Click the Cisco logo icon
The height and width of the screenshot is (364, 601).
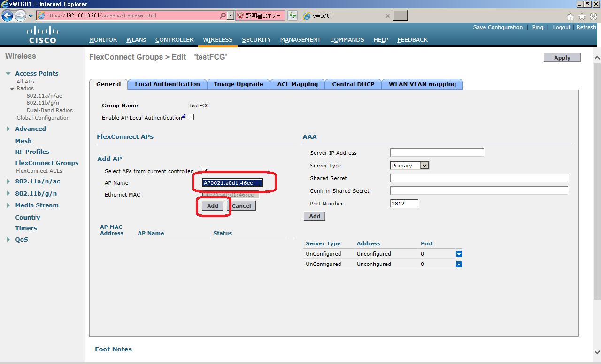click(x=43, y=35)
